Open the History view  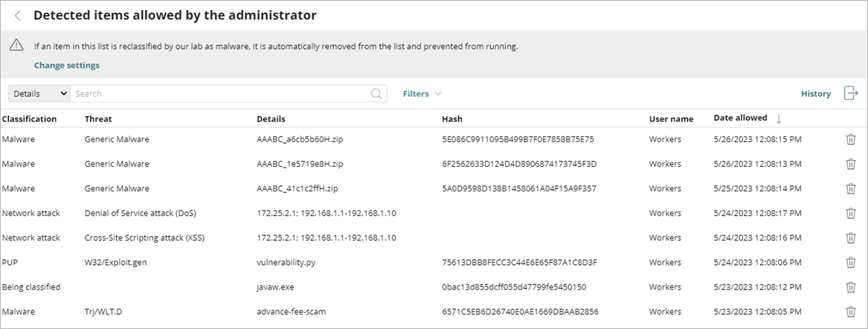click(815, 94)
